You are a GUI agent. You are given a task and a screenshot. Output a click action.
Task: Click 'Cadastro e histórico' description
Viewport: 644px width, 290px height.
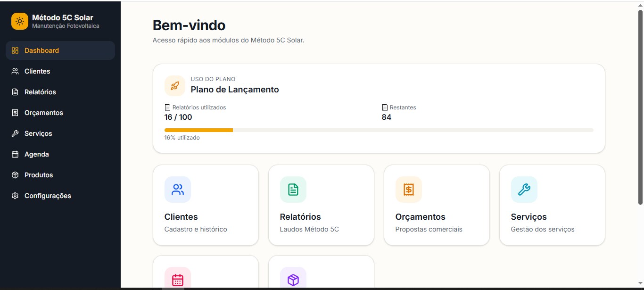(196, 229)
